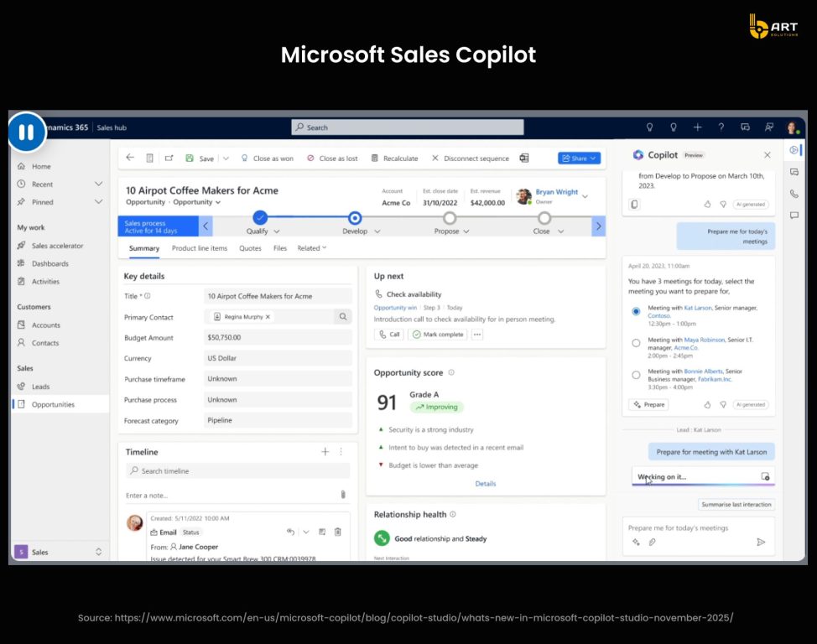Viewport: 817px width, 644px height.
Task: Select the meeting with Bonnie Alberts
Action: tap(636, 375)
